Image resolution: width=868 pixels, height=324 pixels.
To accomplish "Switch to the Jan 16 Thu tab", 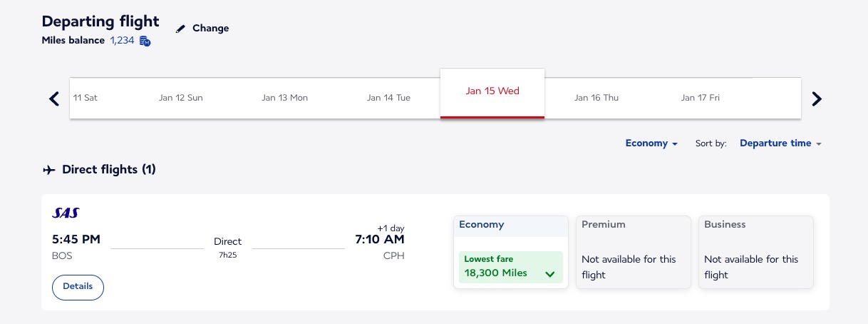I will [596, 98].
